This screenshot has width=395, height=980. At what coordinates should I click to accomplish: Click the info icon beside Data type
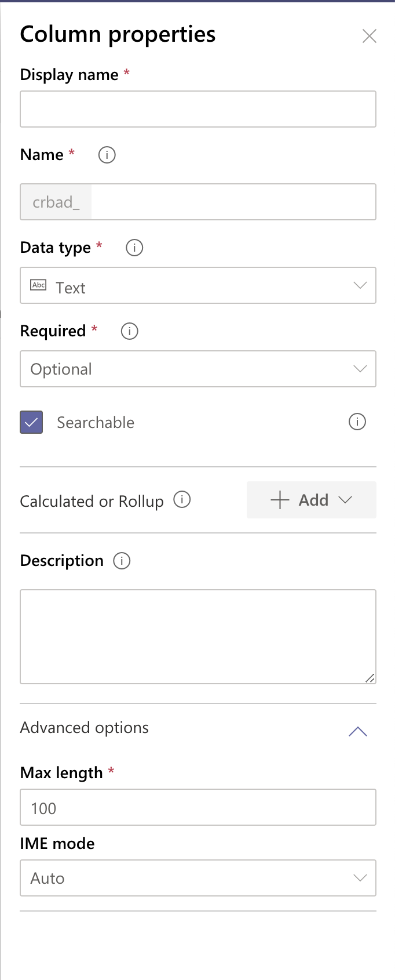tap(134, 248)
